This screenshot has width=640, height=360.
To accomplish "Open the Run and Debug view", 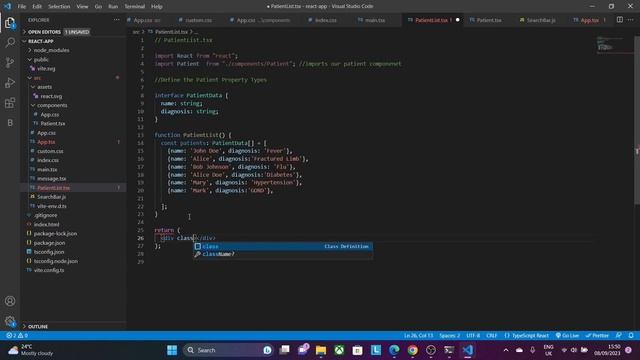I will [x=10, y=82].
